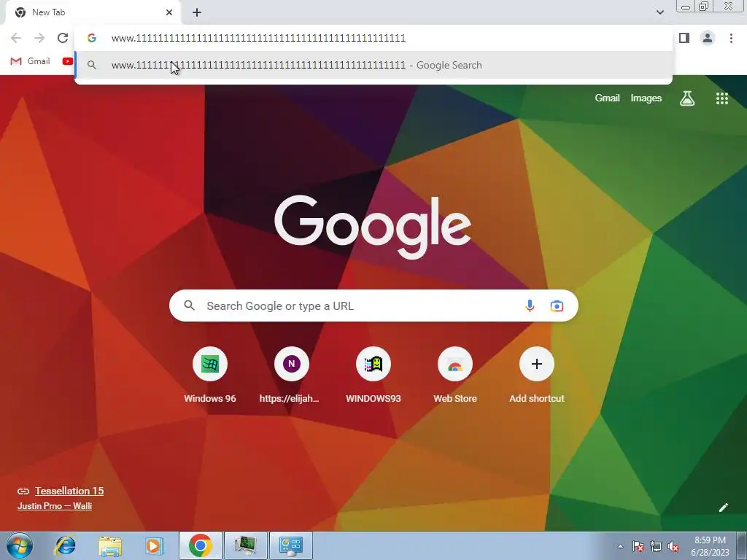This screenshot has height=560, width=747.
Task: Open Search Labs flask icon
Action: pyautogui.click(x=687, y=98)
